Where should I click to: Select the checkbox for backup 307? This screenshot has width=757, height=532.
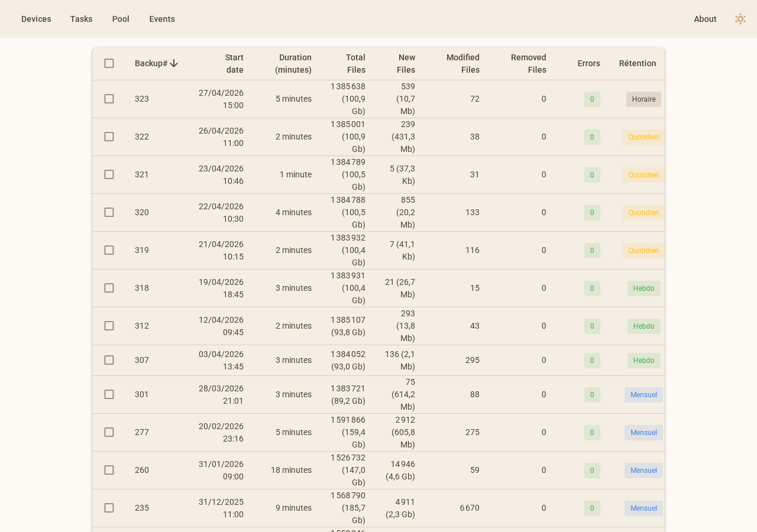point(109,360)
